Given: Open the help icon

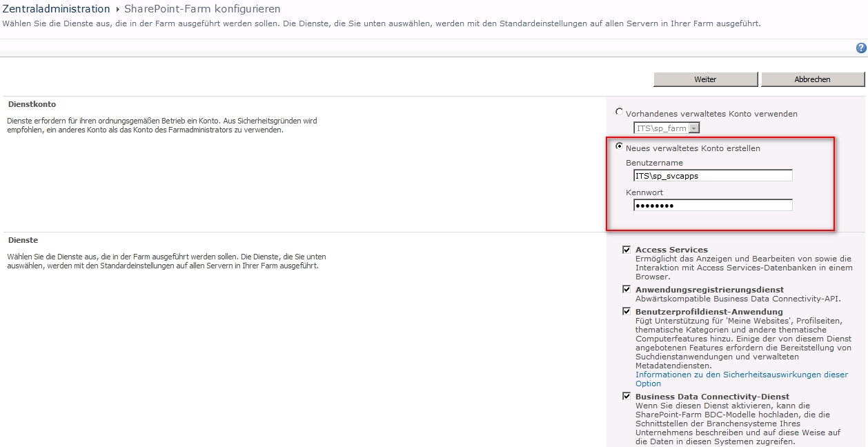Looking at the screenshot, I should pyautogui.click(x=861, y=48).
